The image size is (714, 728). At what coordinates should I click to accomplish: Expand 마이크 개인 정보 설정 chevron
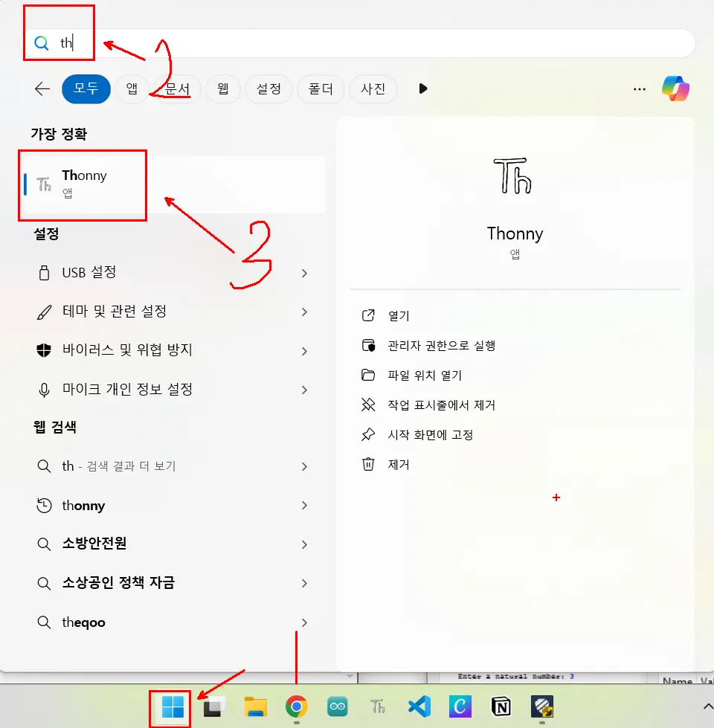pos(304,390)
